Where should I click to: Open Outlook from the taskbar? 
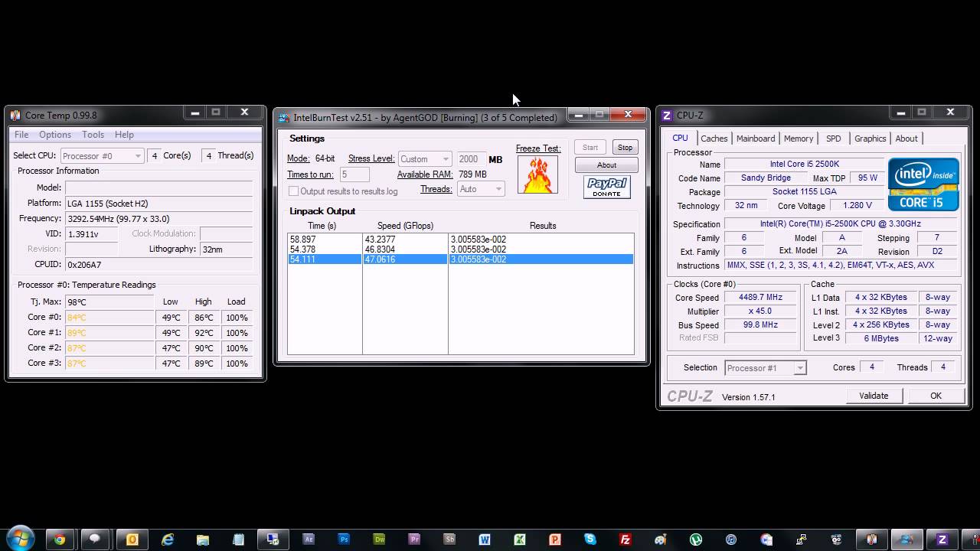(132, 539)
